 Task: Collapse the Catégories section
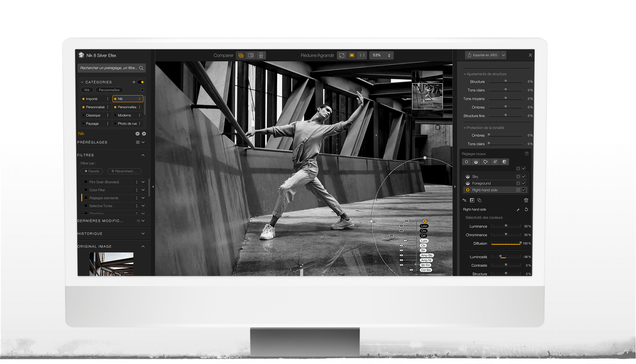(x=82, y=82)
